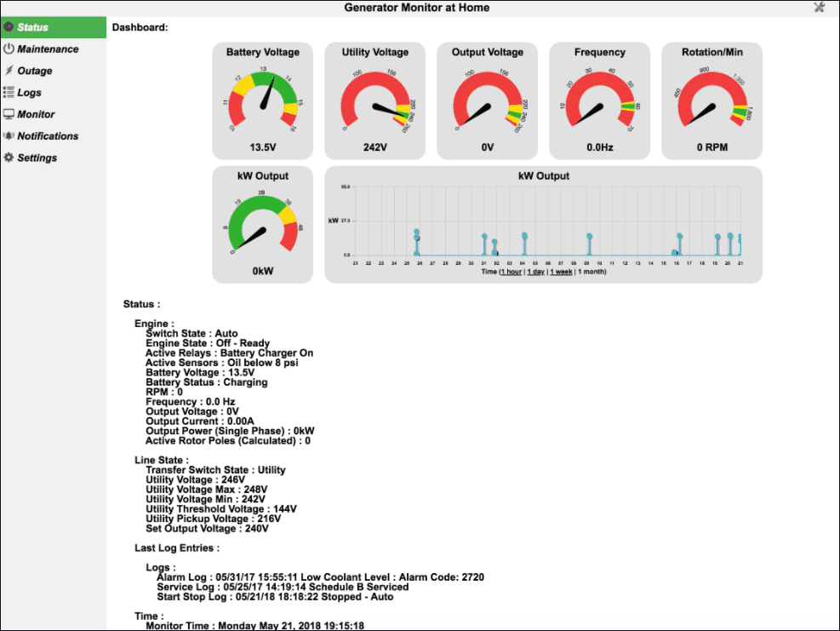Click 'Active Relays : Battery Charger On'
Viewport: 840px width, 631px height.
pos(229,353)
